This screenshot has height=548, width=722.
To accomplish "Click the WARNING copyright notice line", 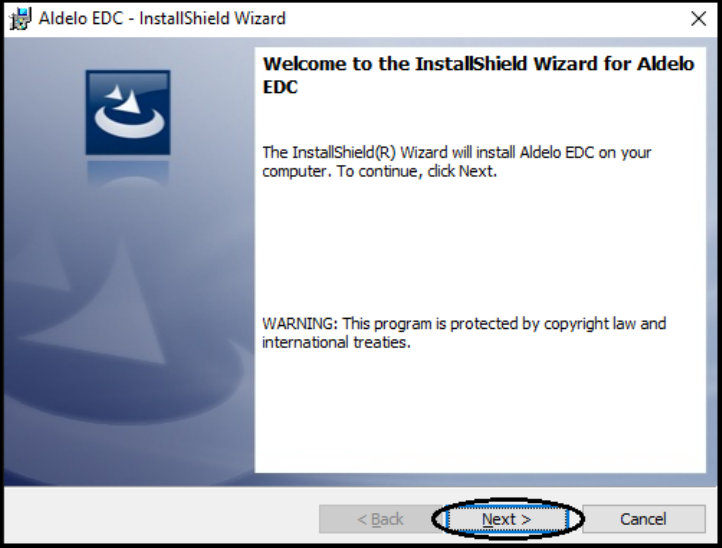I will point(464,324).
